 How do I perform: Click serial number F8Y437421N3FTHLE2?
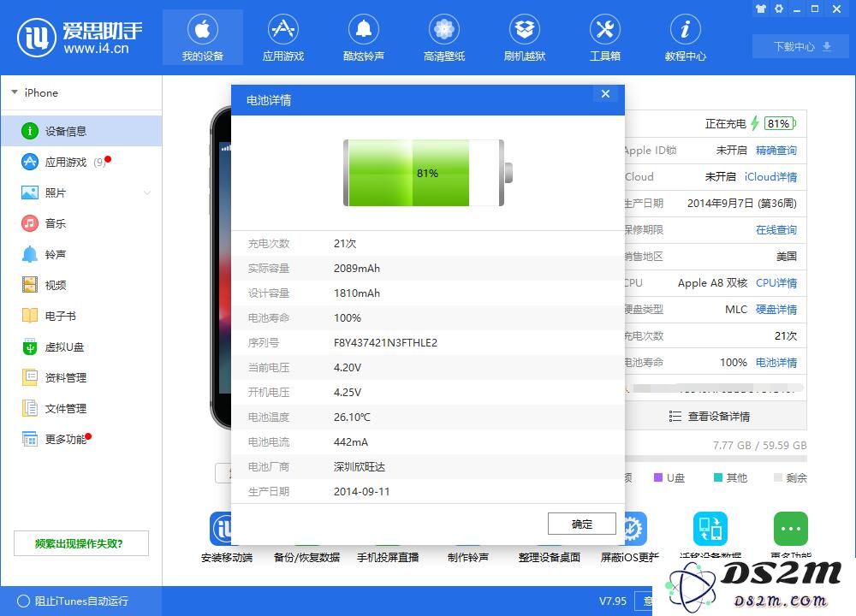[385, 342]
